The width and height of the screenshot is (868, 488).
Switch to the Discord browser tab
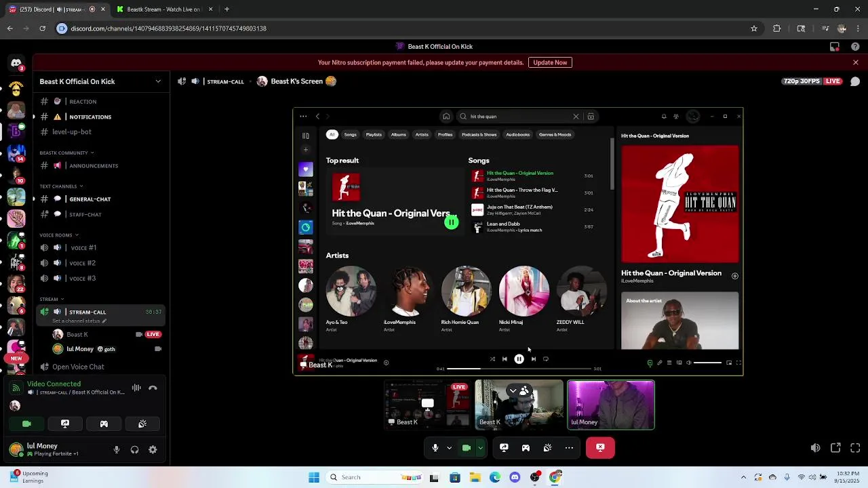pyautogui.click(x=55, y=9)
